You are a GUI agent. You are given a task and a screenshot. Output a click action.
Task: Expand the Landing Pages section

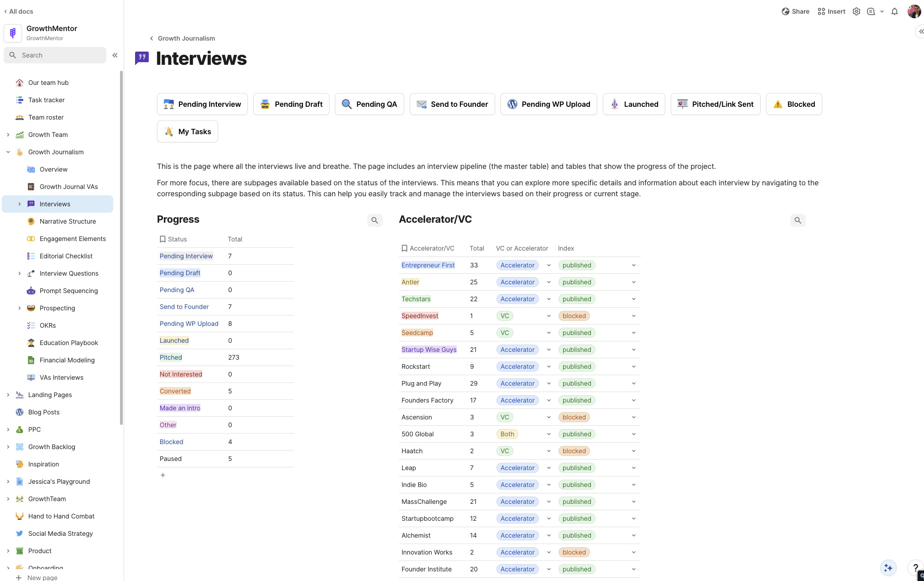8,395
